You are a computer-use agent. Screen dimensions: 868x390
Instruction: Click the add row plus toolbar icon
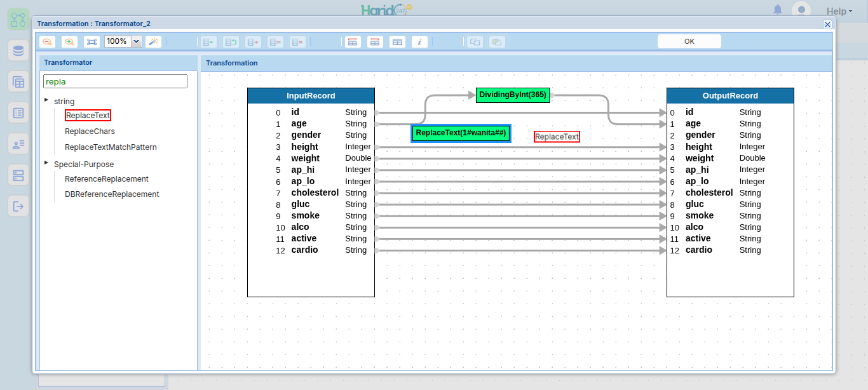click(x=253, y=42)
